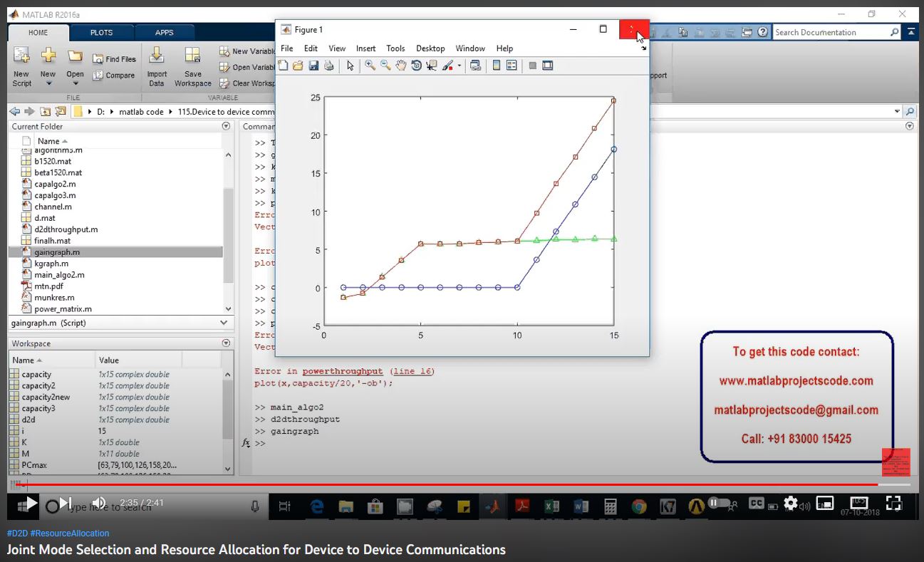Turn on closed captions for the video
924x562 pixels.
click(x=756, y=503)
